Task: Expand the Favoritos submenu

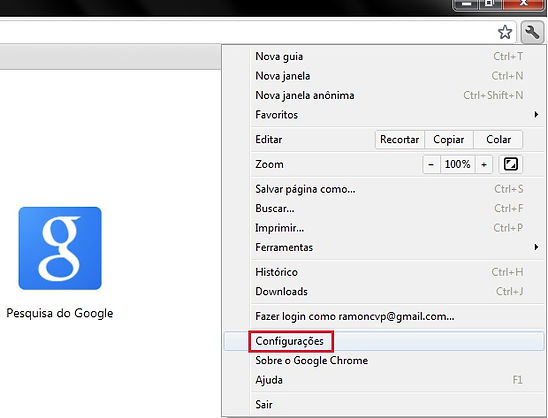Action: (x=384, y=115)
